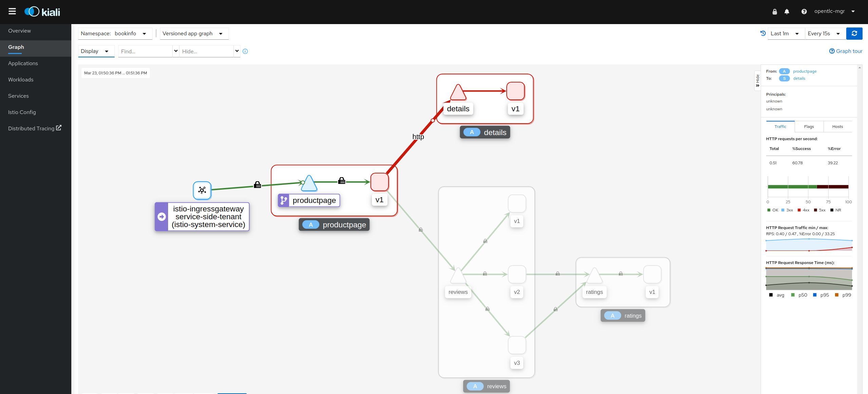Open the Versioned app graph dropdown
The width and height of the screenshot is (868, 394).
click(x=194, y=34)
